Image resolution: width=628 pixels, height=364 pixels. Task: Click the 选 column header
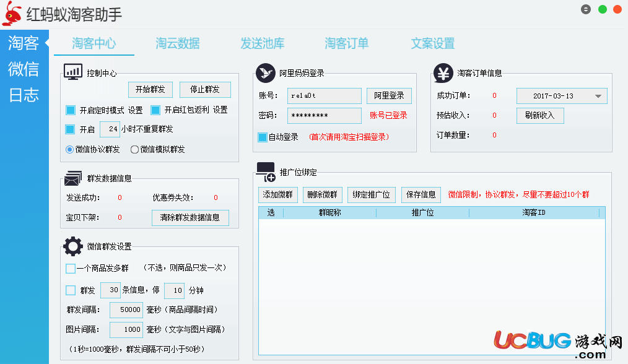pos(271,212)
